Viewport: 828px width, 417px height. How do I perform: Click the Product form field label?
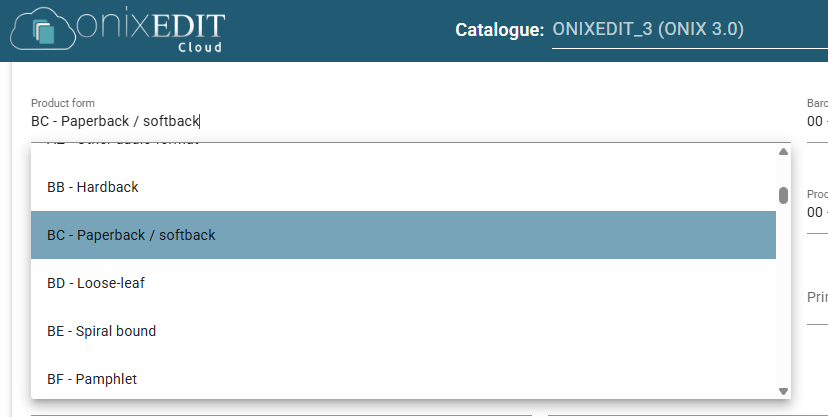(x=63, y=103)
